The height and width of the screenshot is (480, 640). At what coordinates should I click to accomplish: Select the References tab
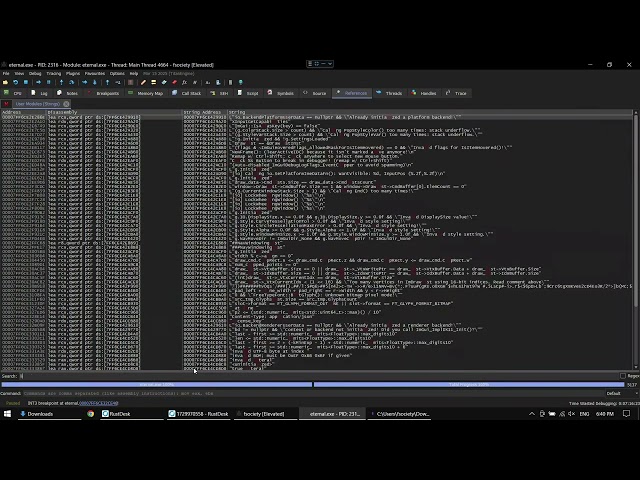coord(352,93)
